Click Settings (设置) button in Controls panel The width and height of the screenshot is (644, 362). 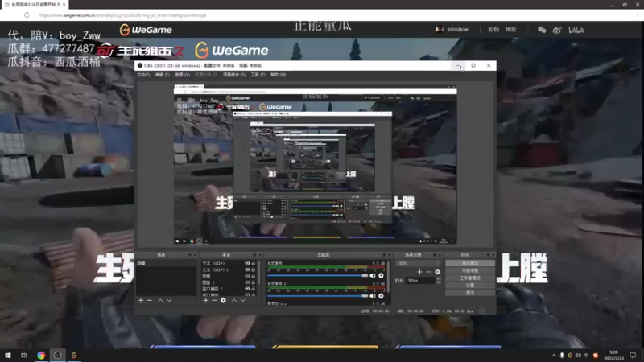click(x=470, y=286)
